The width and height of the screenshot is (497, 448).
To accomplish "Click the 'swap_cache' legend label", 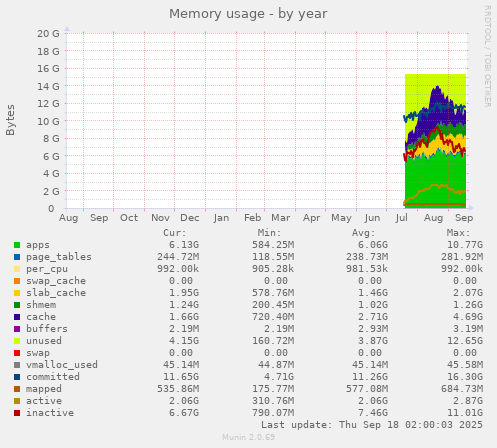I will click(x=56, y=281).
